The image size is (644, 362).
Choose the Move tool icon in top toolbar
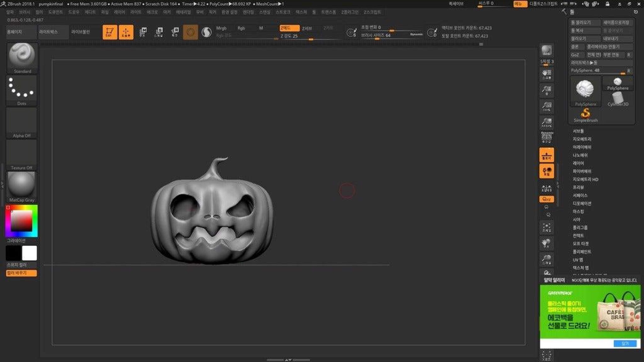click(x=143, y=32)
